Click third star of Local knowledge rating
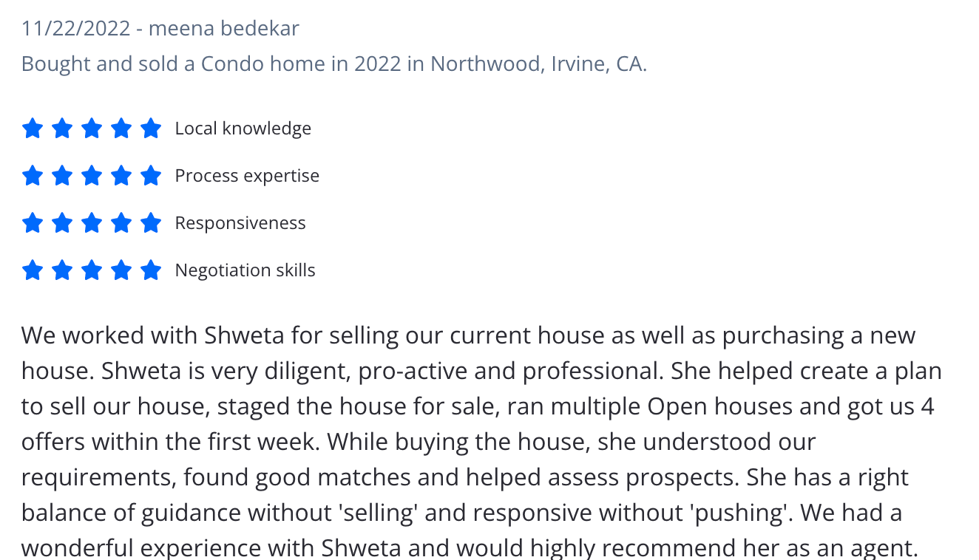 (x=92, y=129)
